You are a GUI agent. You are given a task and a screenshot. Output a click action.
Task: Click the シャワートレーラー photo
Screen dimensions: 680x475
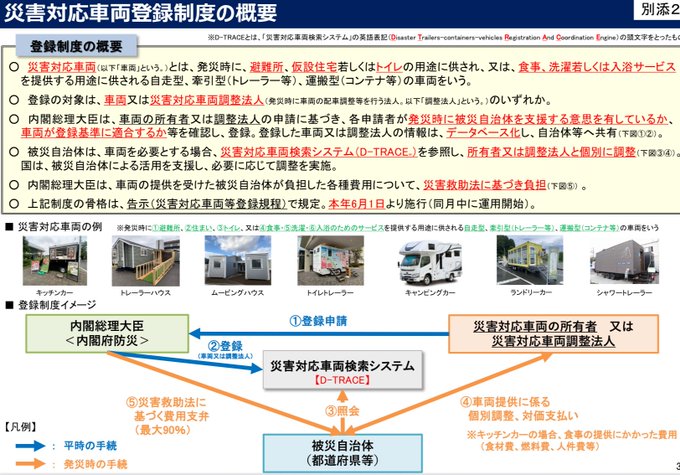[x=624, y=262]
